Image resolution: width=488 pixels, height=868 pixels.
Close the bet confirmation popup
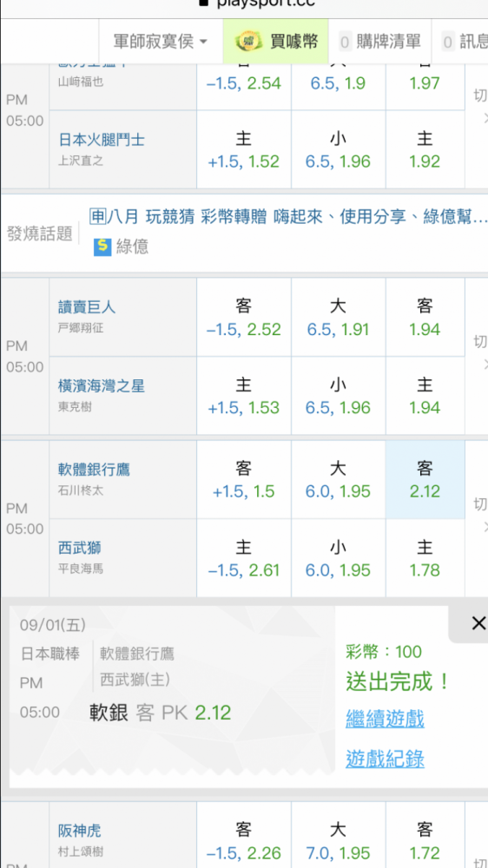tap(478, 624)
